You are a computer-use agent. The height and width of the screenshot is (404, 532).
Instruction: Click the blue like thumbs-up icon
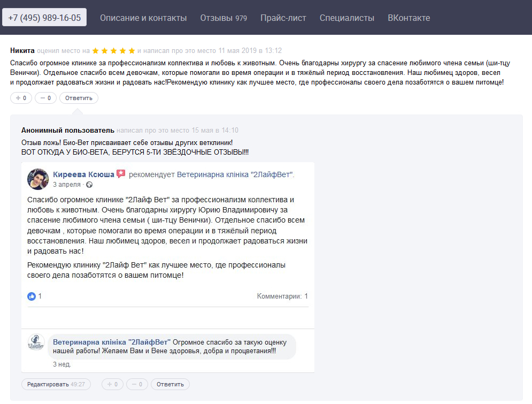click(32, 296)
